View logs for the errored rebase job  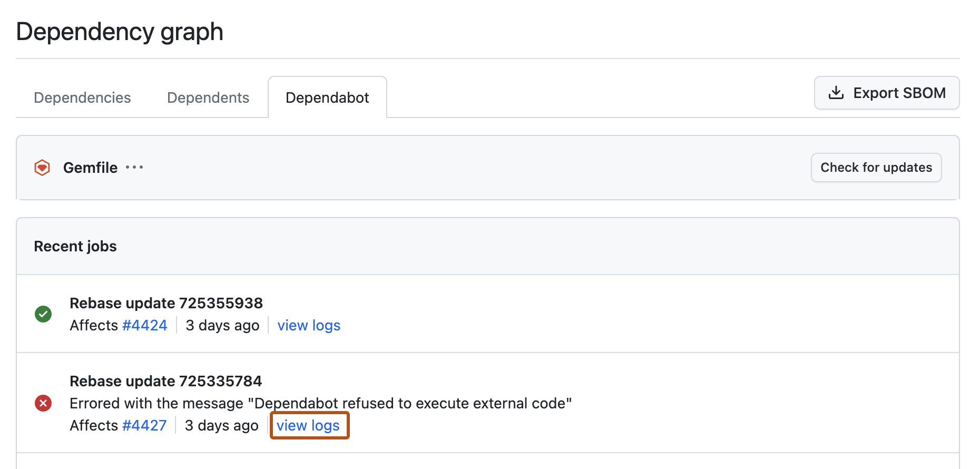click(308, 425)
